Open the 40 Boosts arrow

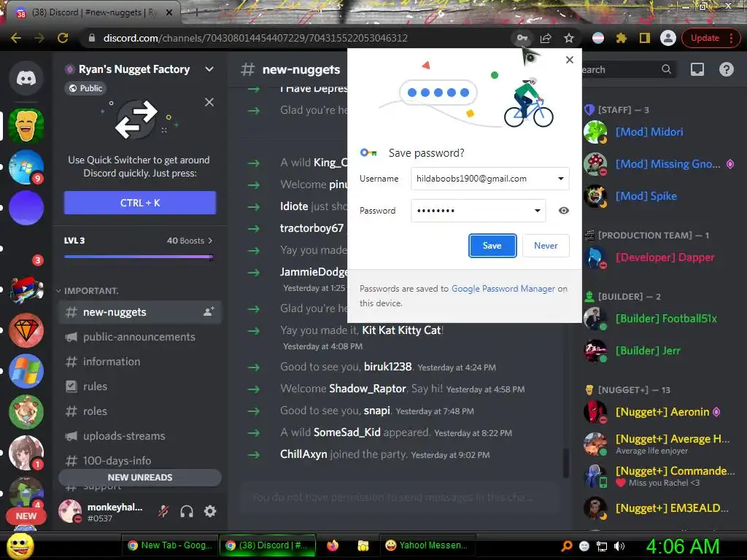[210, 241]
